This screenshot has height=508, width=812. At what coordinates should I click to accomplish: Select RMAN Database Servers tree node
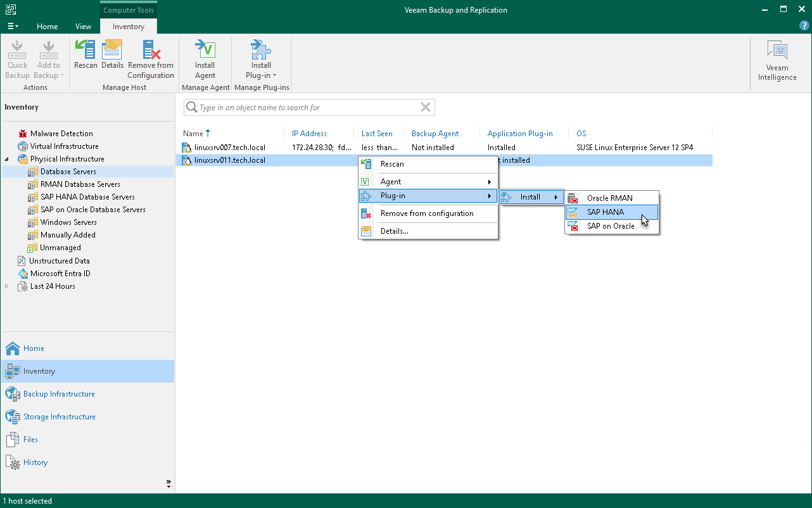pos(80,184)
